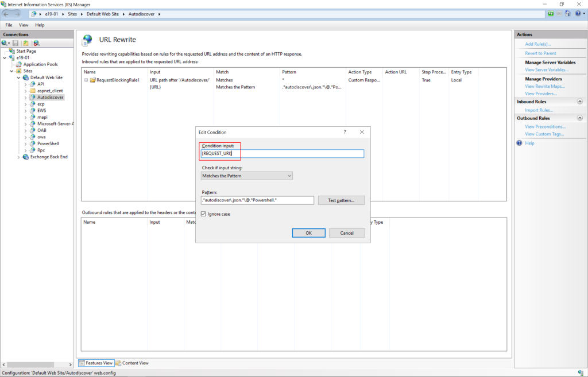Click the Start Page icon in Connections
This screenshot has width=588, height=377.
[11, 50]
